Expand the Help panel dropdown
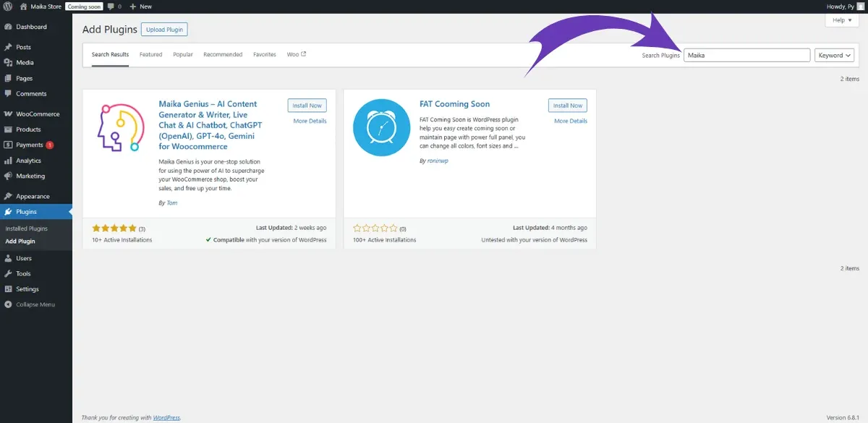 click(x=842, y=20)
